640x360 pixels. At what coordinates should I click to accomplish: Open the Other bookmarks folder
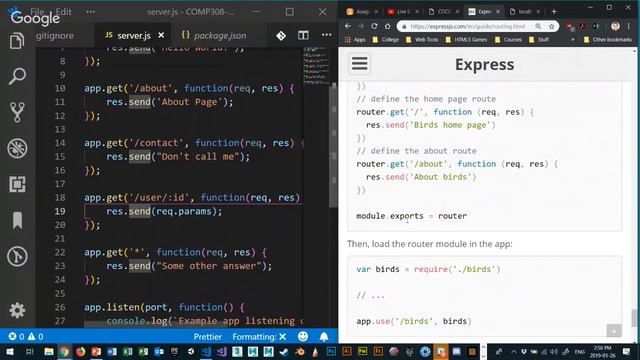pos(607,40)
